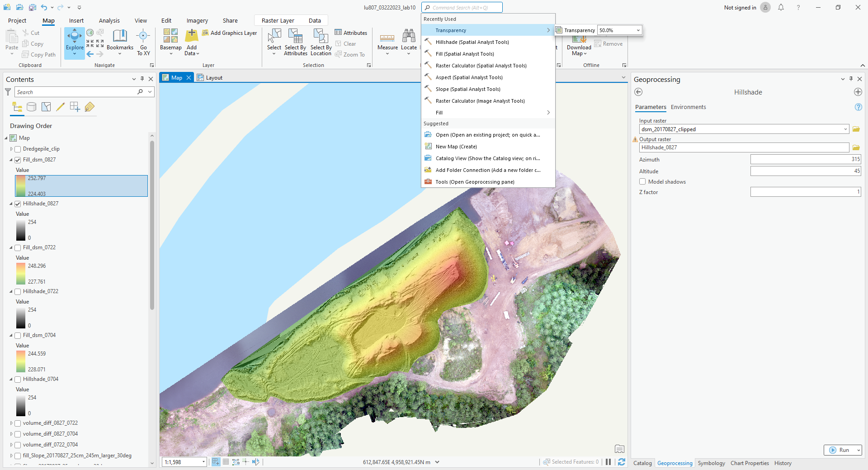Image resolution: width=868 pixels, height=470 pixels.
Task: Hide the Fill_dsm_0827 layer
Action: coord(18,160)
